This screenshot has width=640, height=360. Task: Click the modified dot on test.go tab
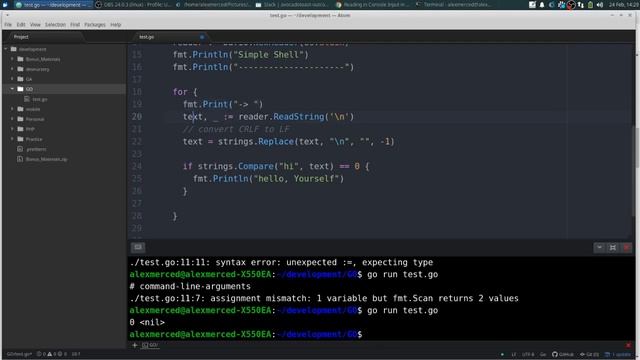(202, 37)
